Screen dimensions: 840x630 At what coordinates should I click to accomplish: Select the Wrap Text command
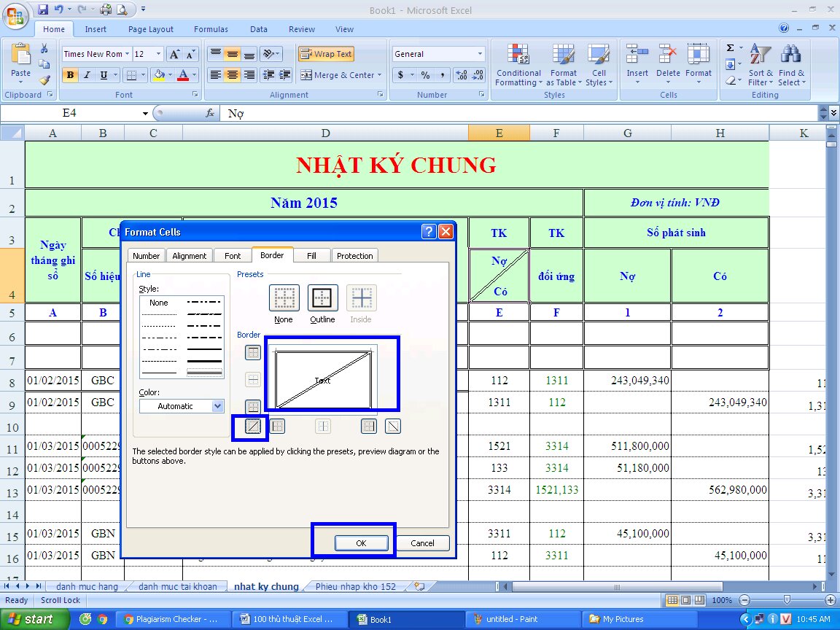coord(326,53)
